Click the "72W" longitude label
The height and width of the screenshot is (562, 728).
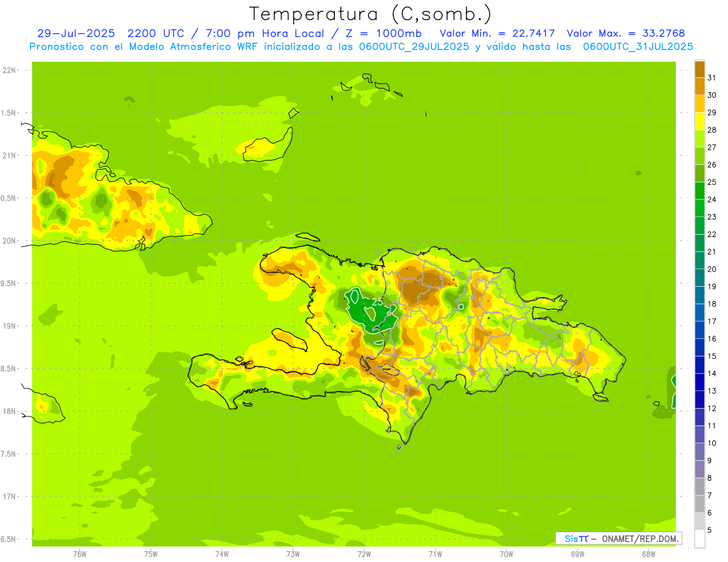point(364,554)
